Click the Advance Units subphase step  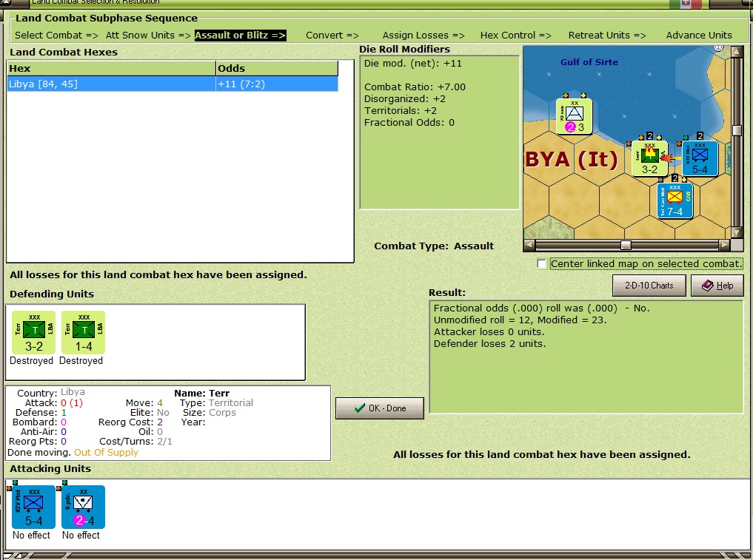pos(699,35)
